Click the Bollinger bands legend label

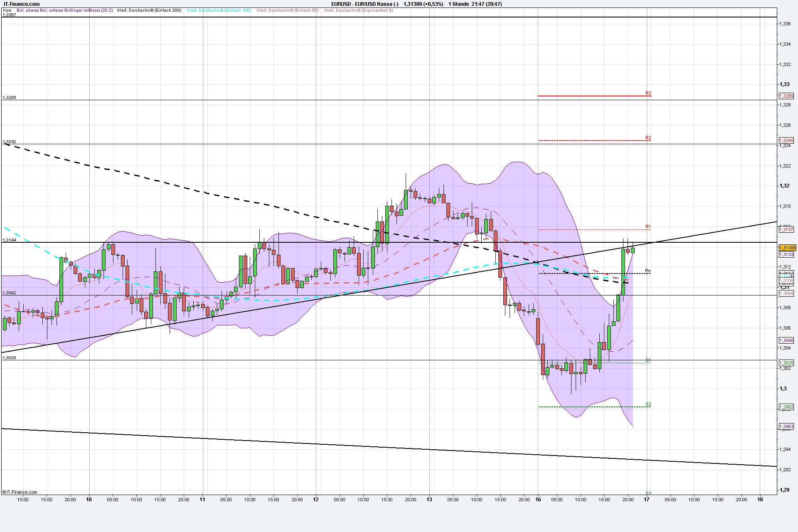[64, 10]
